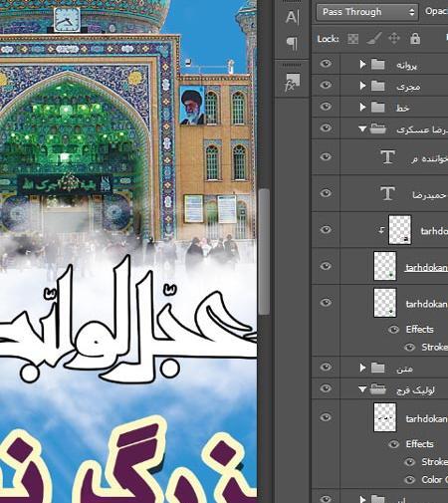Select the خواننده text layer name
Screen dimensions: 448x503
(430, 158)
